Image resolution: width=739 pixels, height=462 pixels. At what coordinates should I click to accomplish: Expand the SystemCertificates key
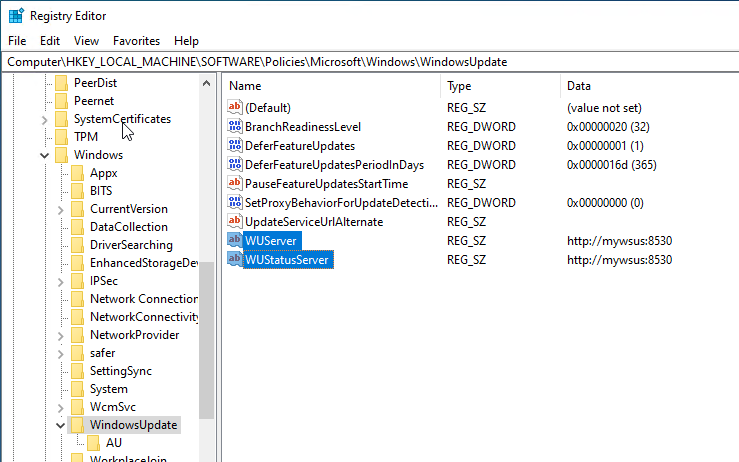(44, 120)
